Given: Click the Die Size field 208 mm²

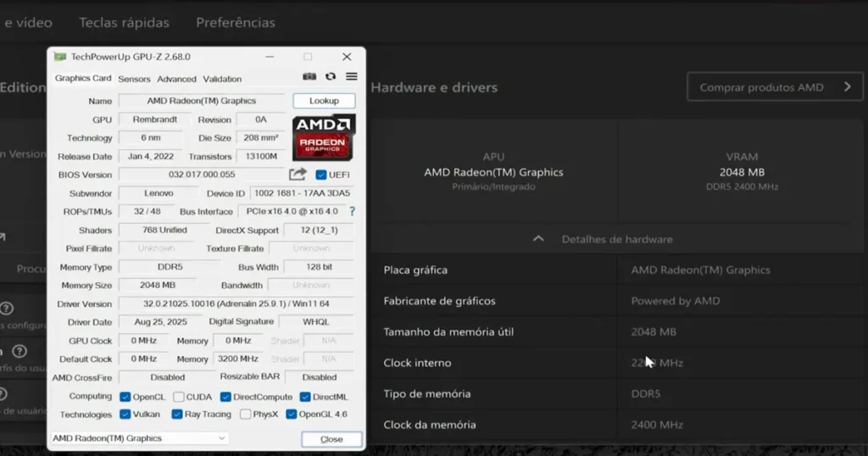Looking at the screenshot, I should click(261, 138).
